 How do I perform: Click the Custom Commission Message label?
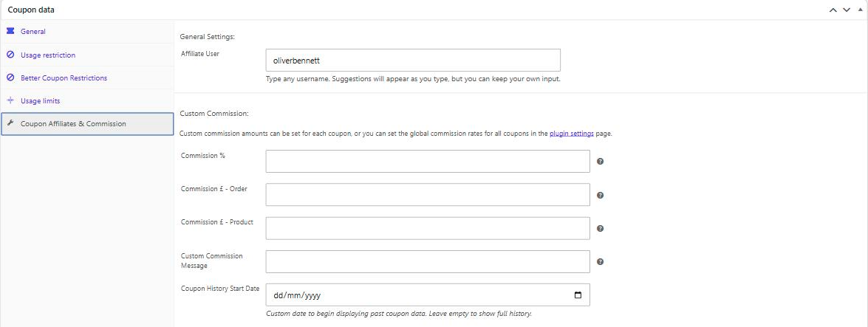point(212,261)
